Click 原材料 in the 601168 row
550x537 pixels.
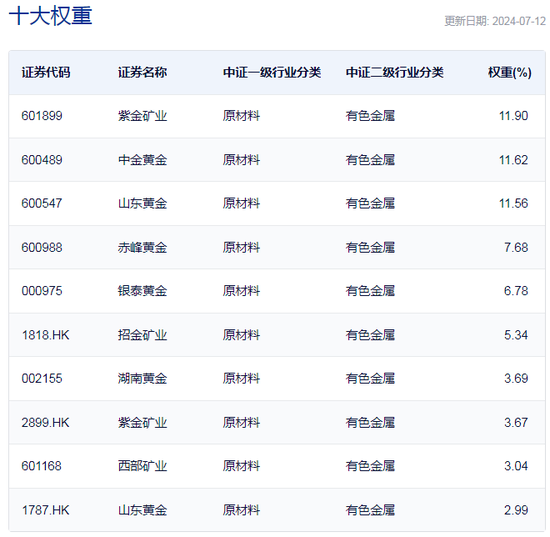241,466
